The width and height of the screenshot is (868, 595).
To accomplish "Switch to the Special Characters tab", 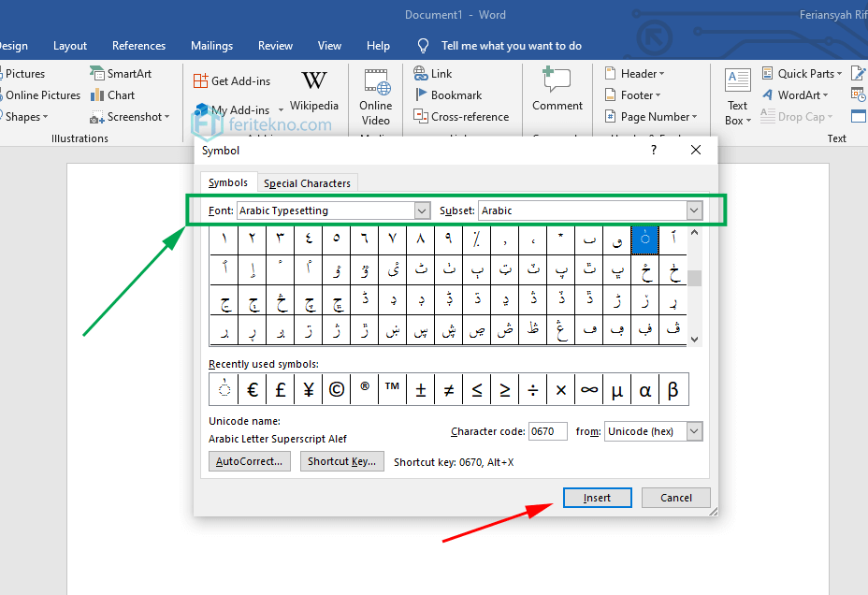I will coord(307,183).
